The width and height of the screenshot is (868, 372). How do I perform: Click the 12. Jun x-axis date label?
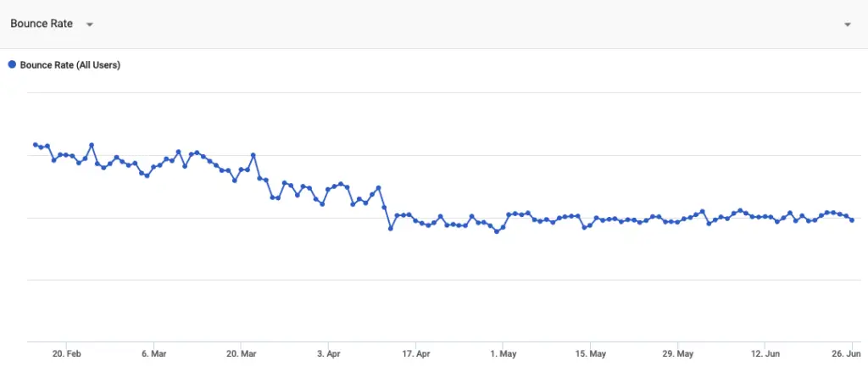[x=765, y=353]
